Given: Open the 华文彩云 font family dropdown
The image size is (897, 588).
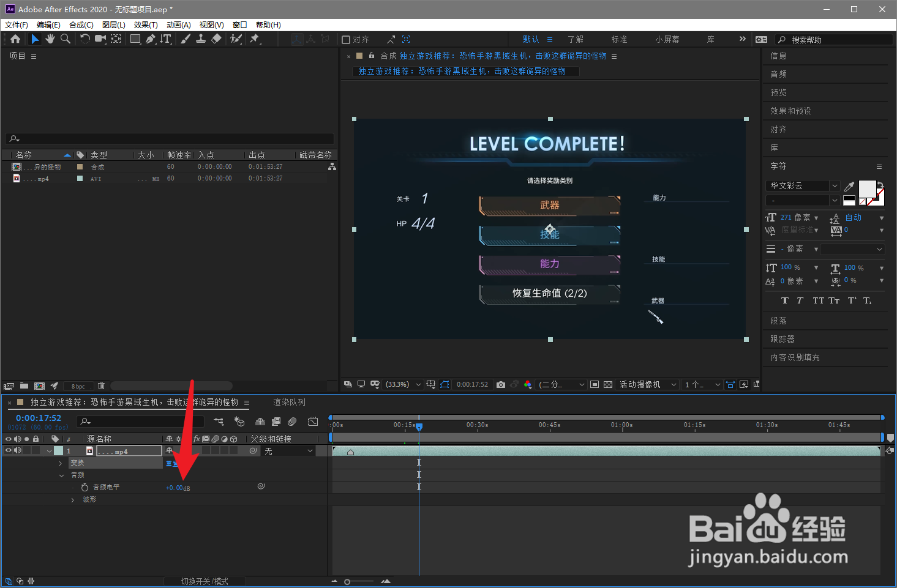Looking at the screenshot, I should coord(803,185).
